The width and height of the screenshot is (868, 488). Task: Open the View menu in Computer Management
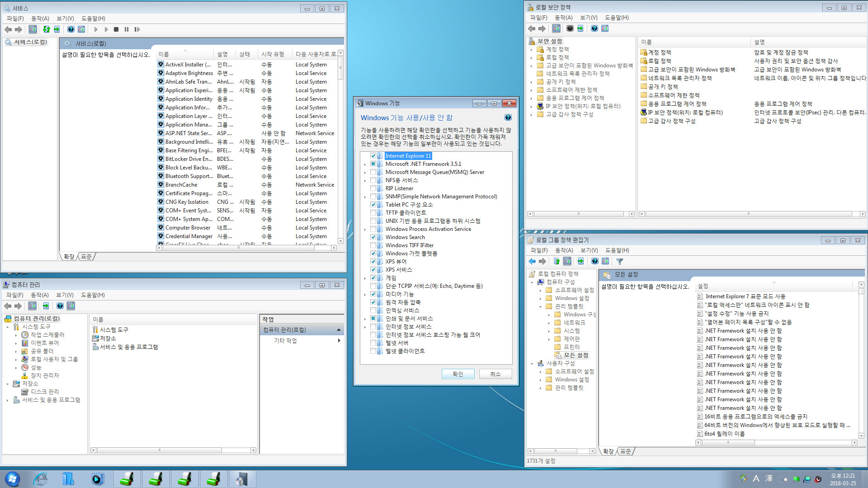(x=65, y=295)
